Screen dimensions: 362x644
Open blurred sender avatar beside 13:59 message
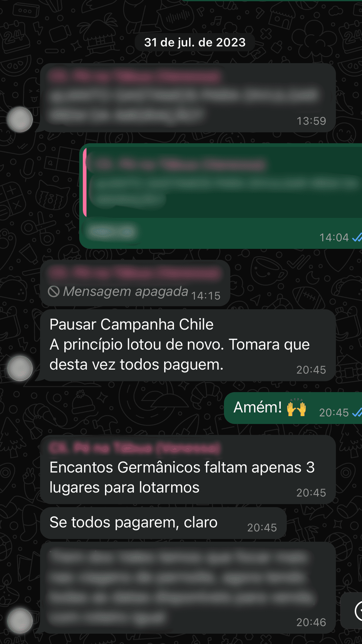[20, 120]
